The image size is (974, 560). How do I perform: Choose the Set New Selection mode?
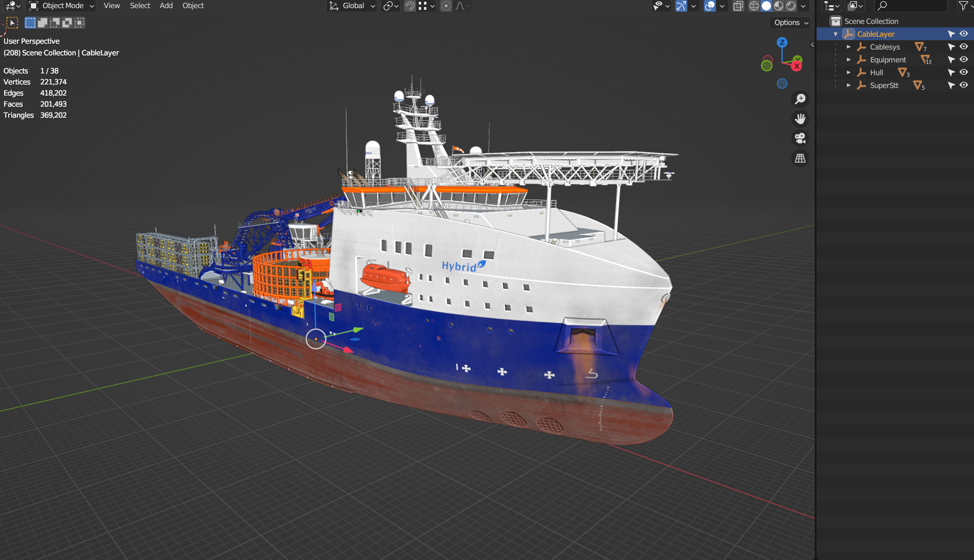pyautogui.click(x=30, y=23)
